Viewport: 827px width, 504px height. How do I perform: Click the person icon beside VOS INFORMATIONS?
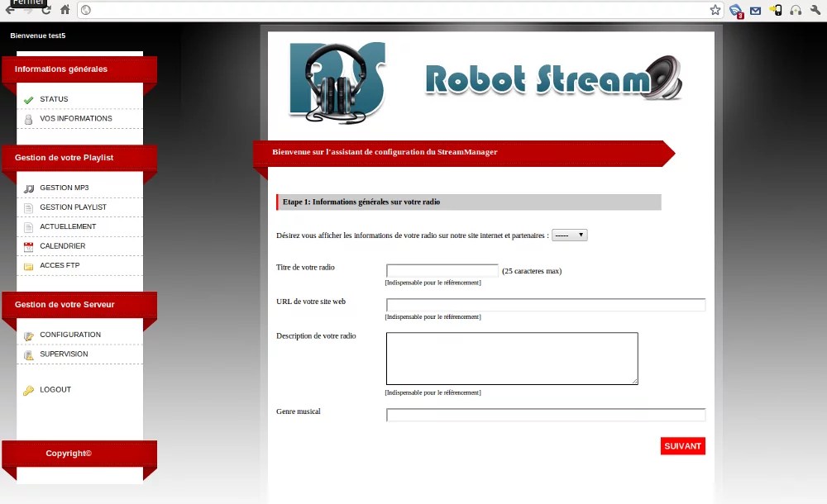pos(28,119)
